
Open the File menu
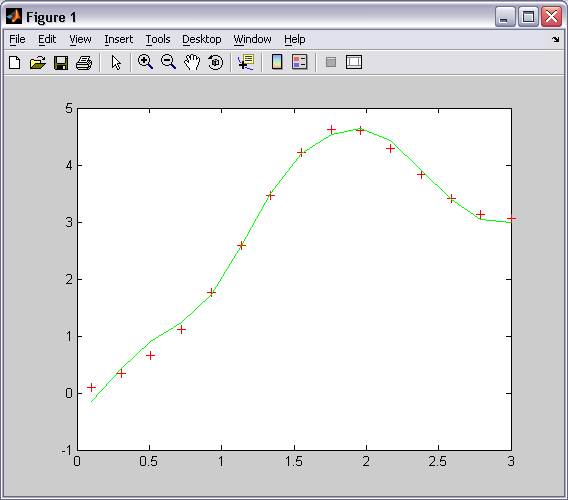(x=17, y=39)
